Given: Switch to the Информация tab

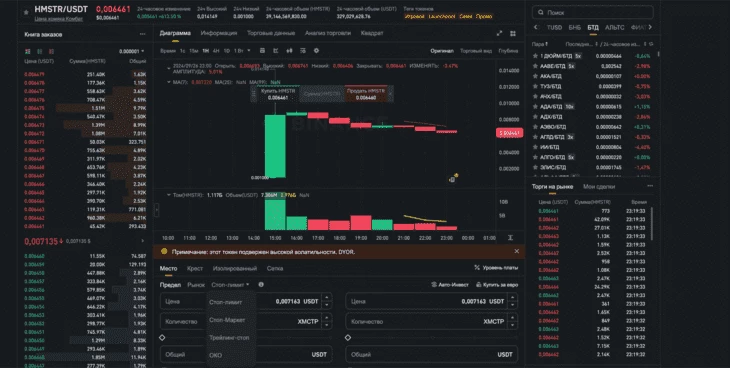Looking at the screenshot, I should tap(219, 33).
